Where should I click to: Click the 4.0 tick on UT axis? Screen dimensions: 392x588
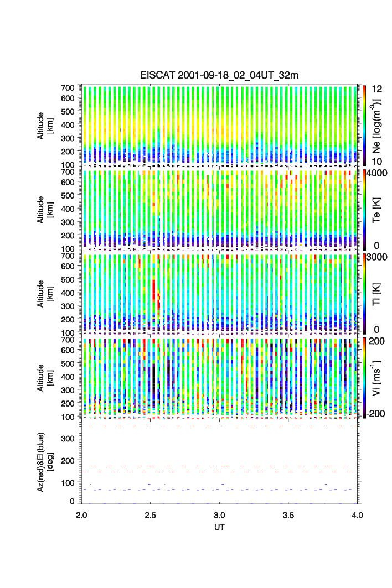coord(357,514)
